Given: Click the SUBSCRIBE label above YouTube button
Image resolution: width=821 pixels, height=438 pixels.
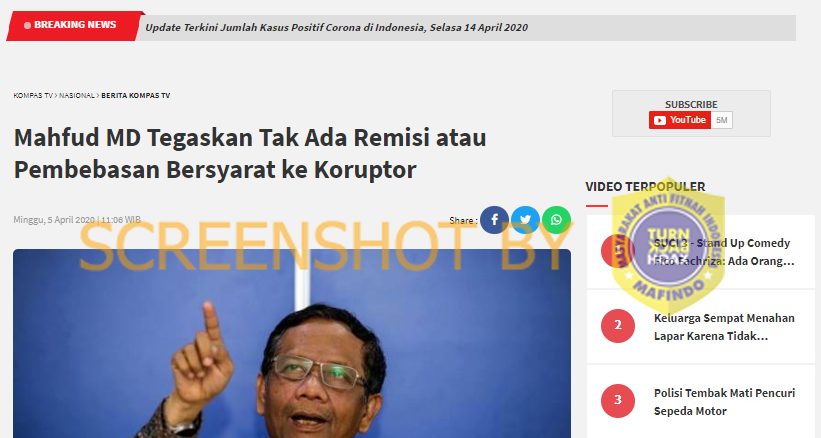Looking at the screenshot, I should click(x=691, y=104).
